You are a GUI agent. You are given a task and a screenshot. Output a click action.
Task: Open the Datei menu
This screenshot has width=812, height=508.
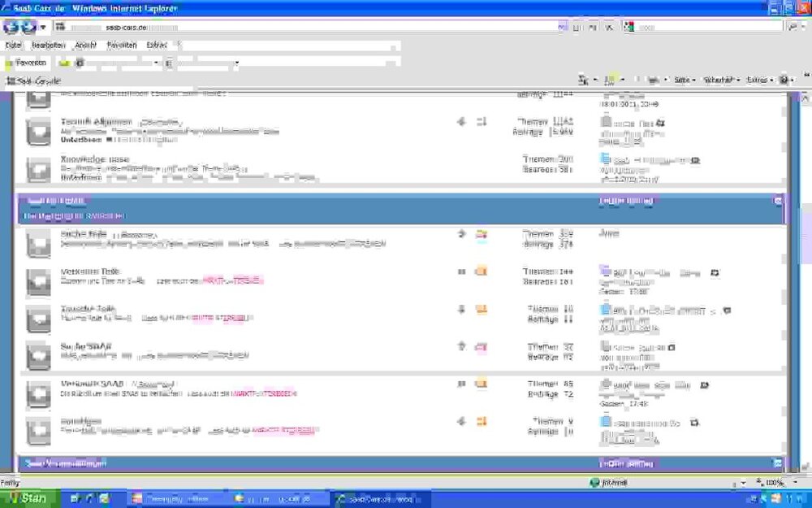14,45
